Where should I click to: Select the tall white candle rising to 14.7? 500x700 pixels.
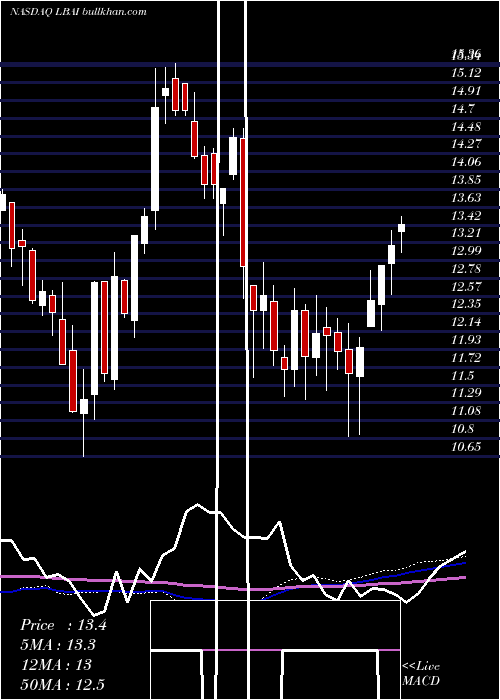click(x=155, y=158)
